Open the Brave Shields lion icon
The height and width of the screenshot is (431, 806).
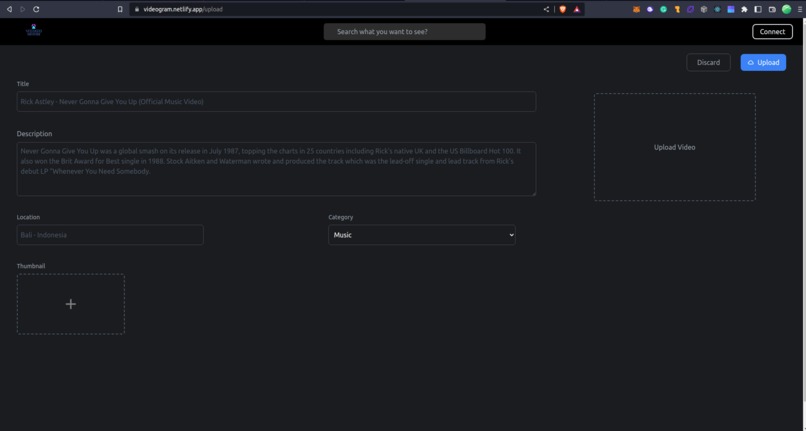[562, 9]
